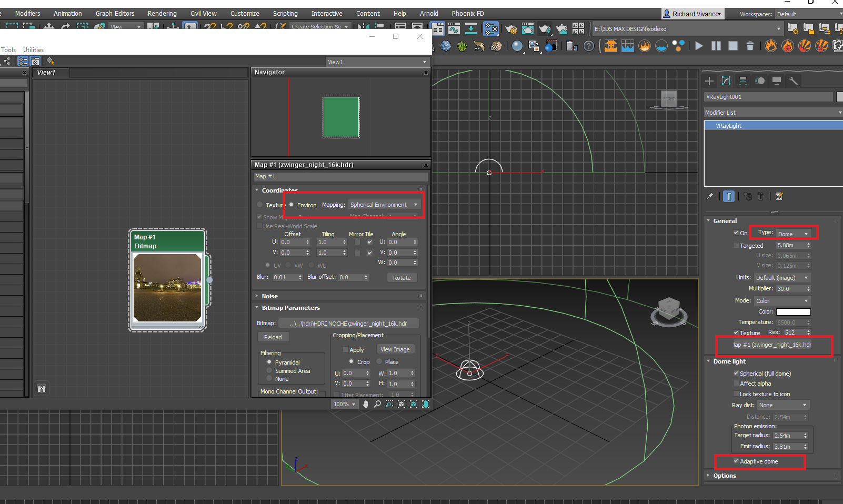Select the Make Unique icon under modifier stack

[748, 196]
